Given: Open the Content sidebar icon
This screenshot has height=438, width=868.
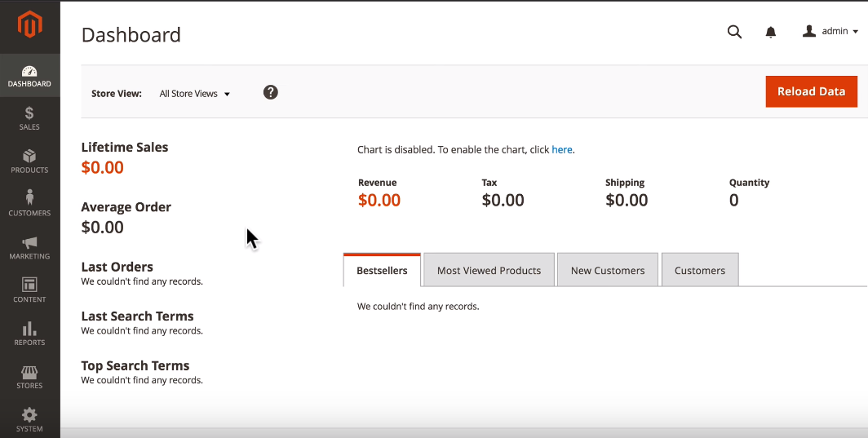Looking at the screenshot, I should point(29,285).
